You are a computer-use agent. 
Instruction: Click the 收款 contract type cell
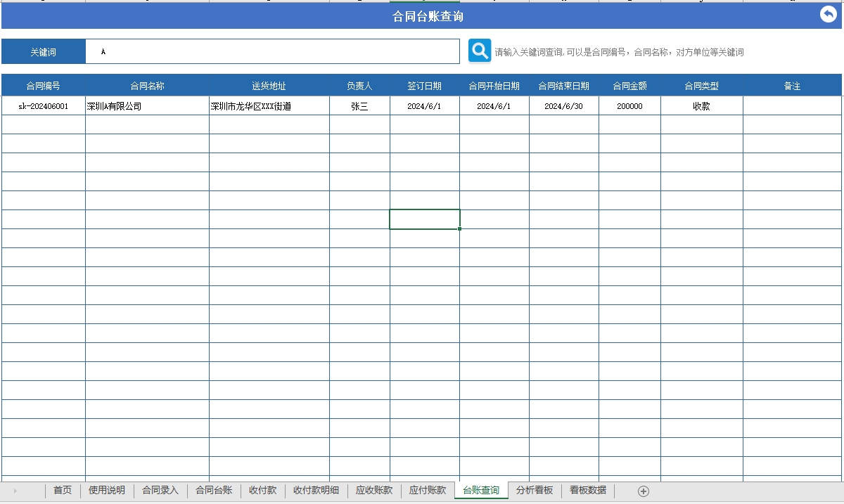click(702, 106)
